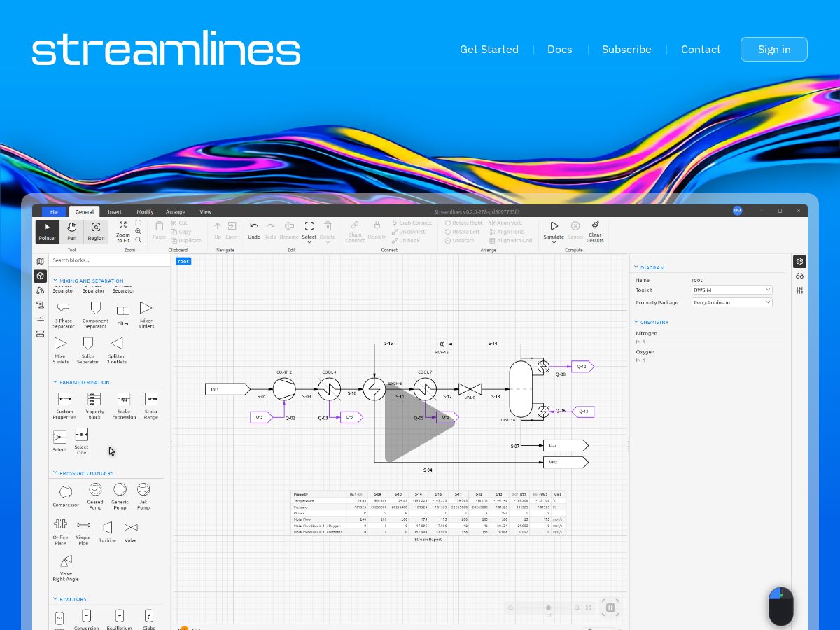Switch to the Modify ribbon tab
The image size is (840, 630).
145,211
